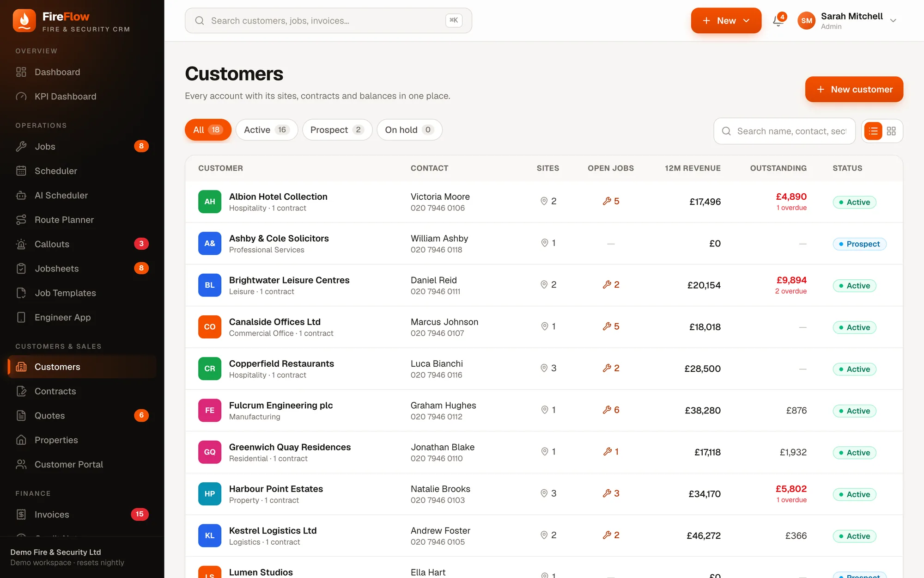This screenshot has height=578, width=924.
Task: Open KPI Dashboard page
Action: click(x=82, y=96)
